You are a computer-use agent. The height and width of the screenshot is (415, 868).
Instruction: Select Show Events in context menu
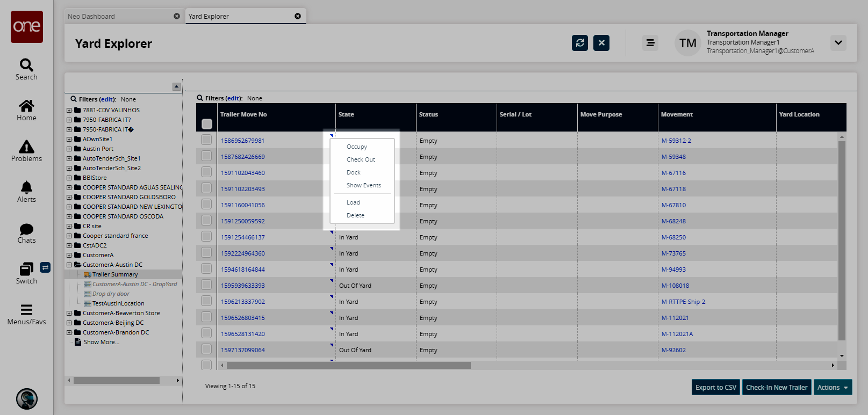click(363, 185)
